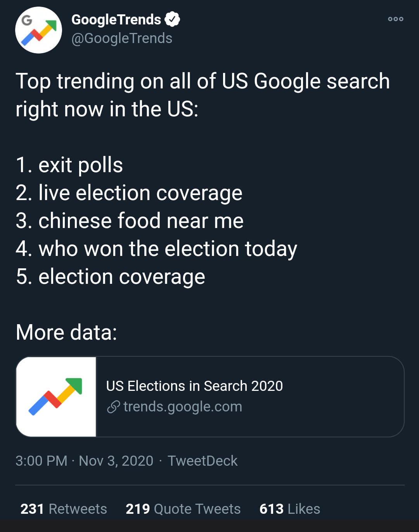Open the GoogleTrends profile avatar
This screenshot has height=532, width=419.
pyautogui.click(x=38, y=30)
